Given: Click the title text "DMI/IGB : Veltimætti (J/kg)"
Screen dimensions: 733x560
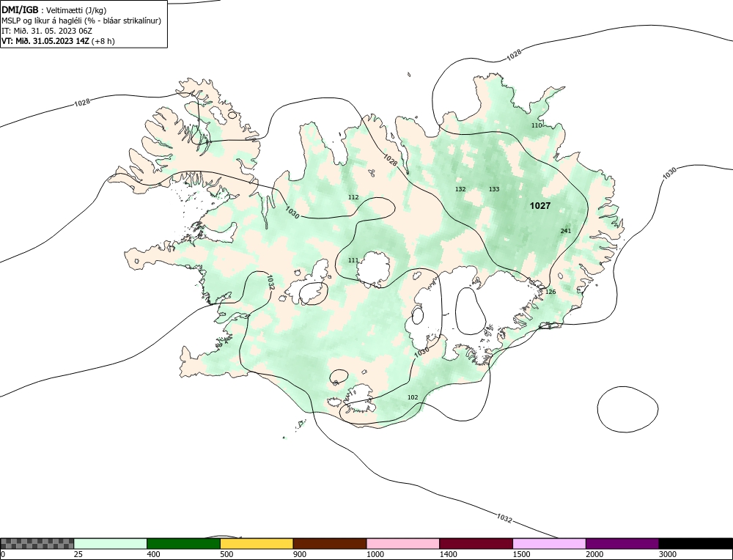Looking at the screenshot, I should coord(54,10).
